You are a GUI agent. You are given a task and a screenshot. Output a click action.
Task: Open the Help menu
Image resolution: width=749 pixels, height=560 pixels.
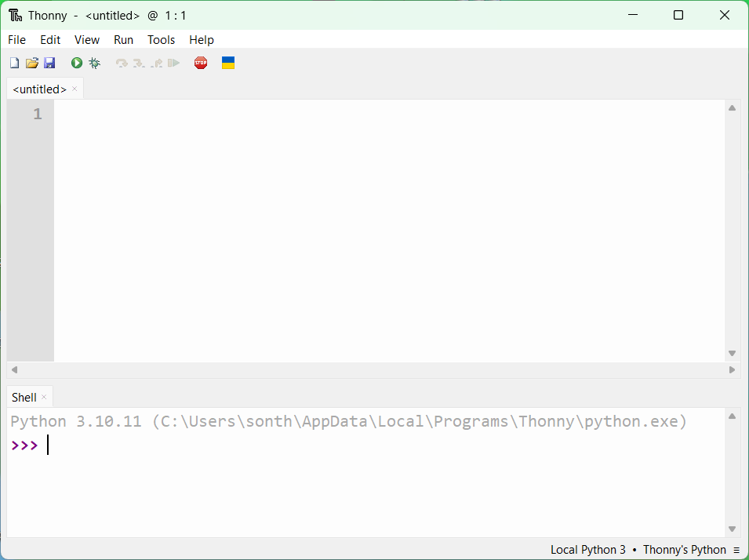(x=201, y=40)
